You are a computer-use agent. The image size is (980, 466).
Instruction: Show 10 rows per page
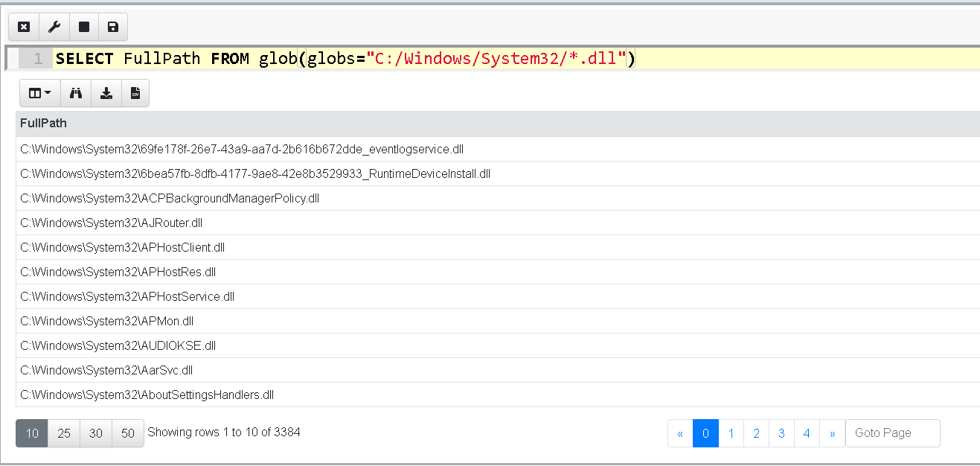pyautogui.click(x=32, y=433)
